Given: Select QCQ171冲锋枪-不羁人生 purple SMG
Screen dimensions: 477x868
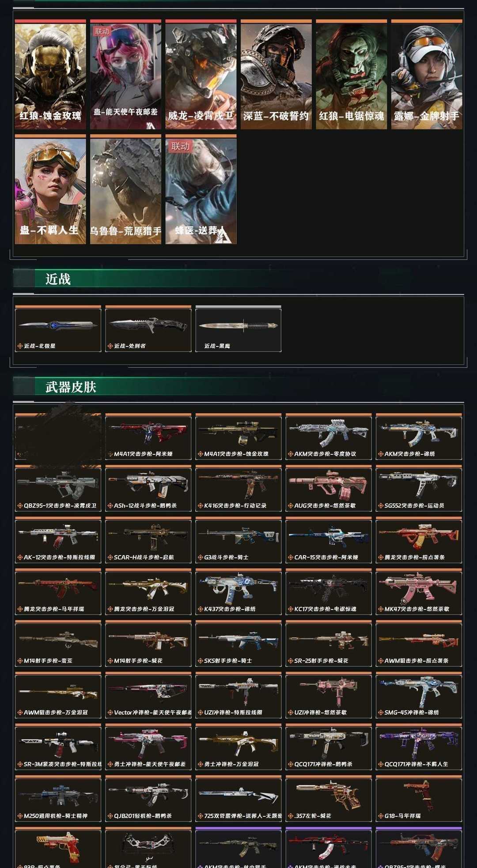Looking at the screenshot, I should [419, 747].
